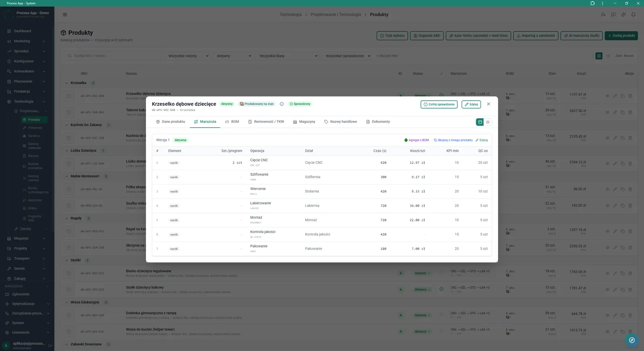Screen dimensions: 644x351
Task: Switch to the Dane produktu tab
Action: (171, 122)
